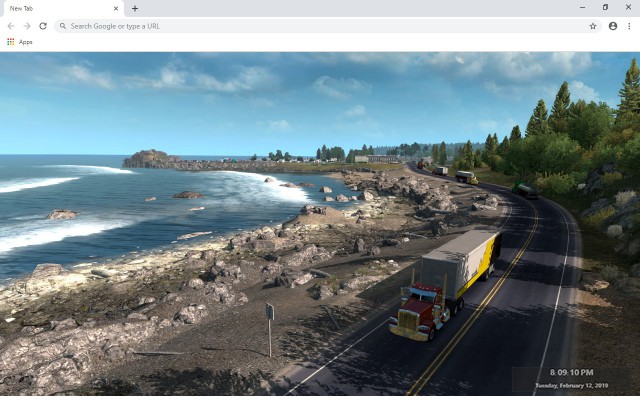Open the Chrome profile avatar menu
Viewport: 640px width, 400px height.
click(x=613, y=26)
